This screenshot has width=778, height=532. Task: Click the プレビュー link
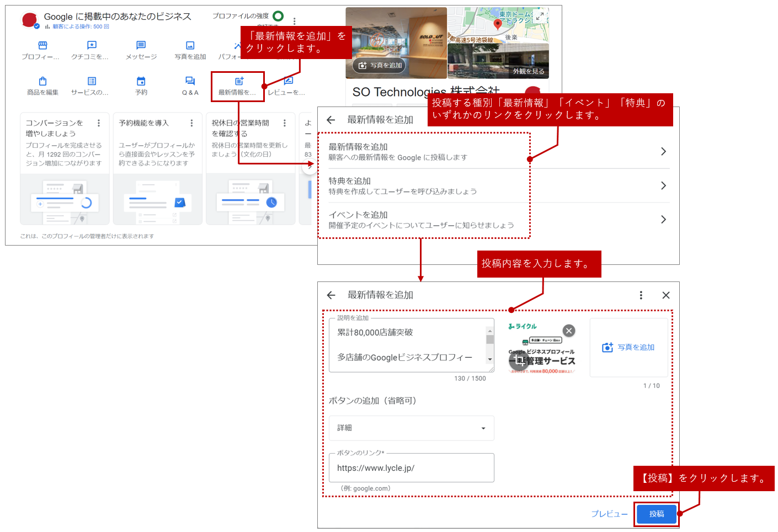point(609,514)
